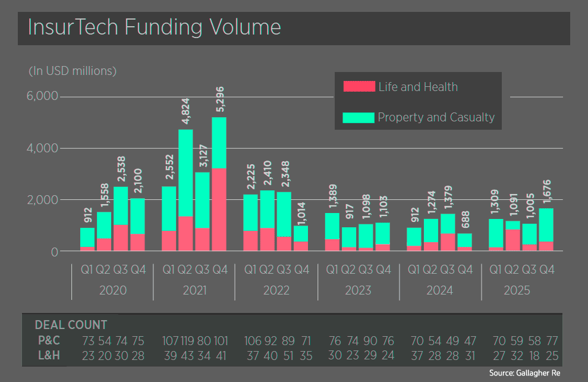Select the Property and Casualty legend label
This screenshot has width=588, height=382.
point(436,118)
